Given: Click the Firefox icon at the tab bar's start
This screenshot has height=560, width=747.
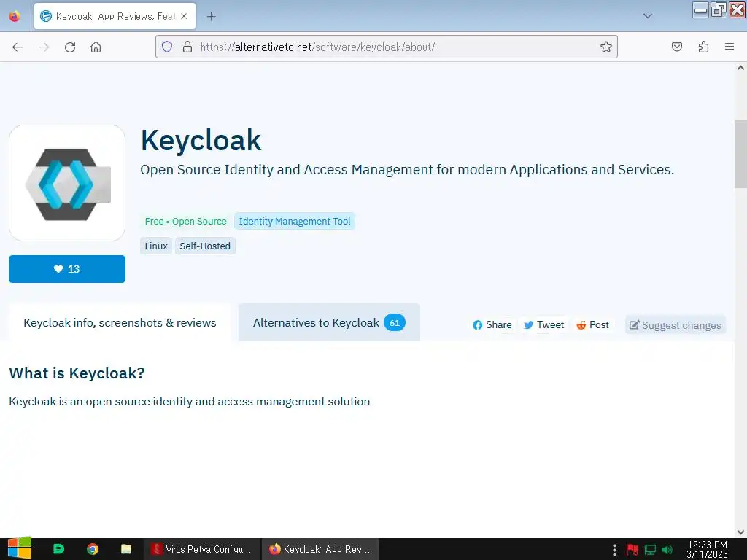Looking at the screenshot, I should click(x=15, y=16).
